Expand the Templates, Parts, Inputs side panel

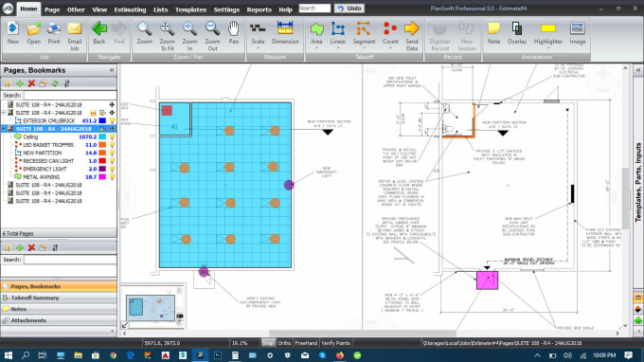point(637,70)
